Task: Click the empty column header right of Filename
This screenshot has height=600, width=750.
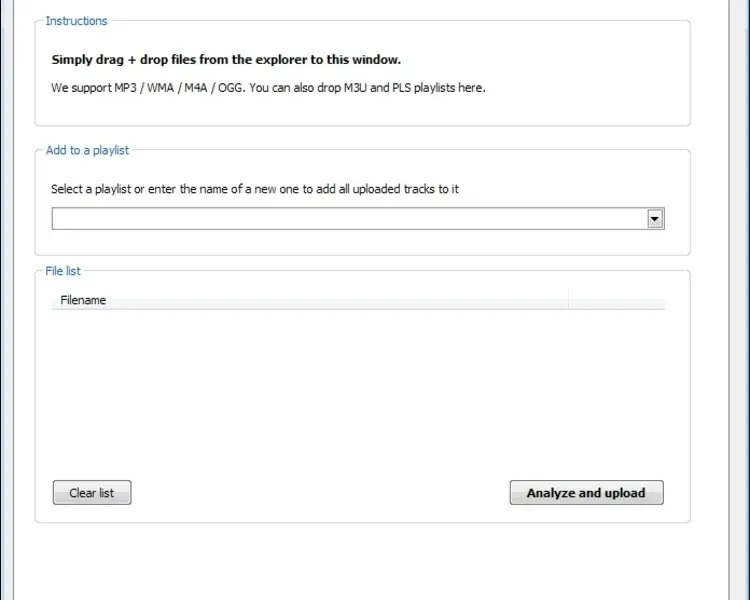Action: coord(616,300)
